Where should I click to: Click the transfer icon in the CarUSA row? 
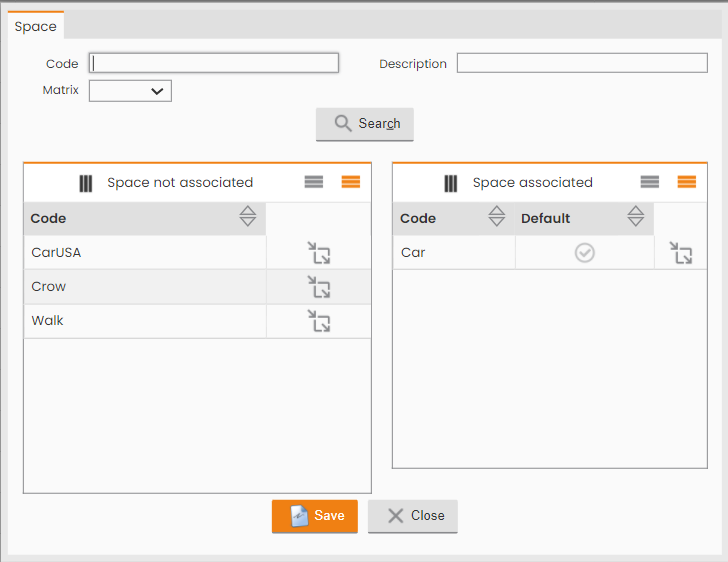pos(319,253)
